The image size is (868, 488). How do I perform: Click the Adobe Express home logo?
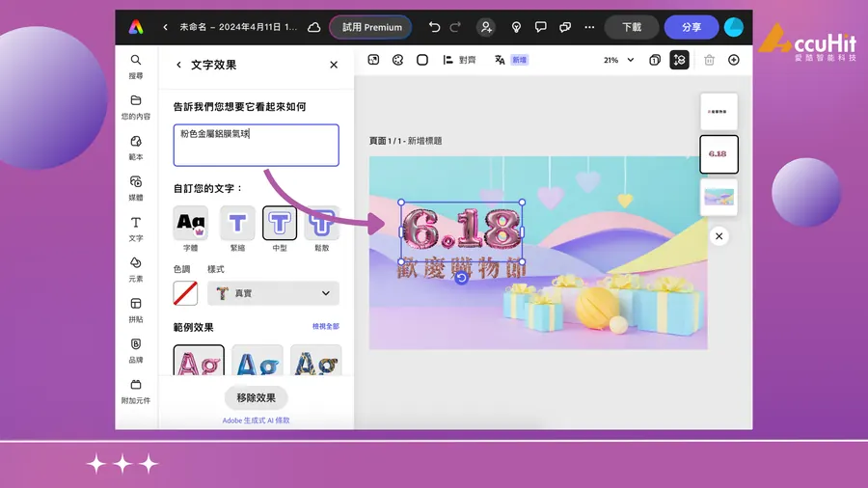(x=136, y=27)
